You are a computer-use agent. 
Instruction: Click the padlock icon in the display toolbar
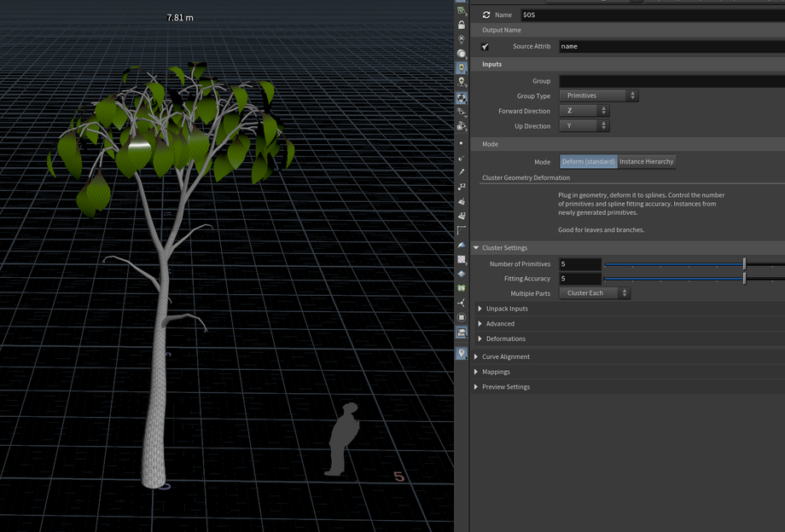(462, 25)
